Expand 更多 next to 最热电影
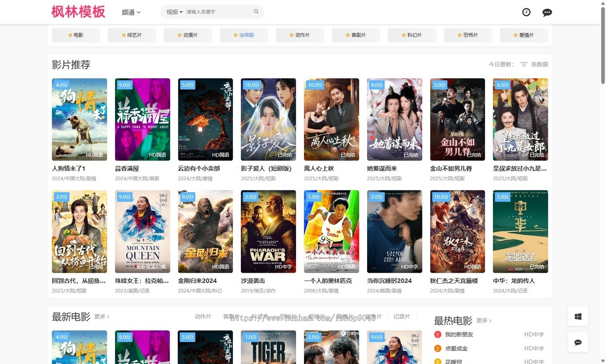This screenshot has height=364, width=606. point(484,321)
